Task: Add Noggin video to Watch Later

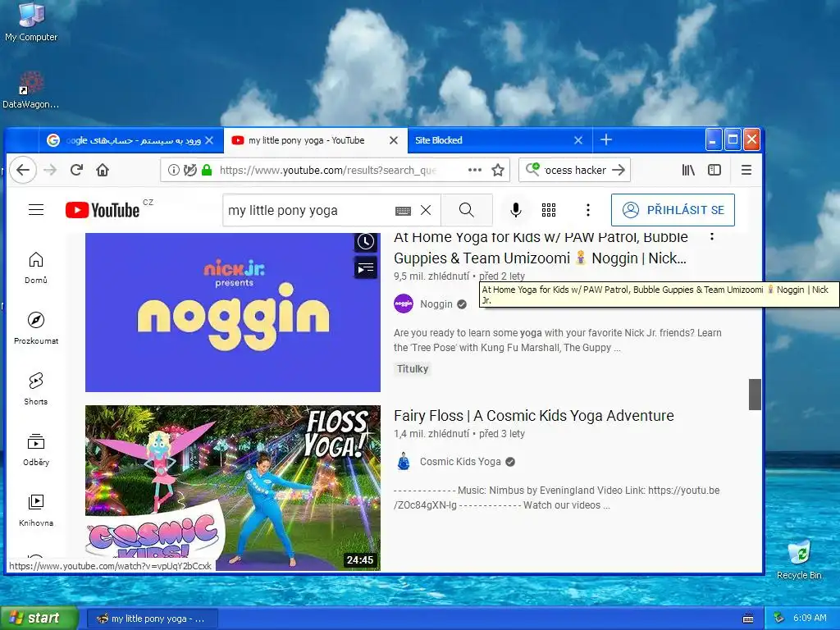Action: [x=366, y=242]
